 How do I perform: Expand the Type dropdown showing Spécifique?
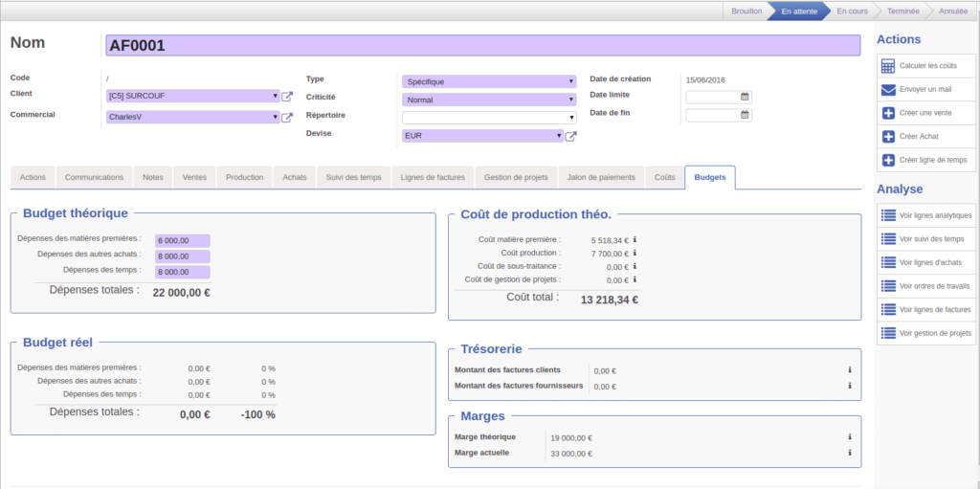coord(488,82)
